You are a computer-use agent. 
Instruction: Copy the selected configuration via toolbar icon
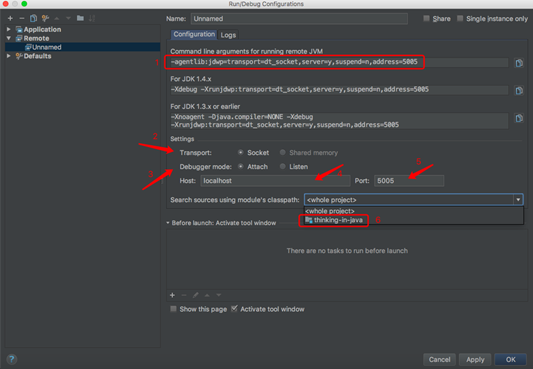tap(33, 18)
